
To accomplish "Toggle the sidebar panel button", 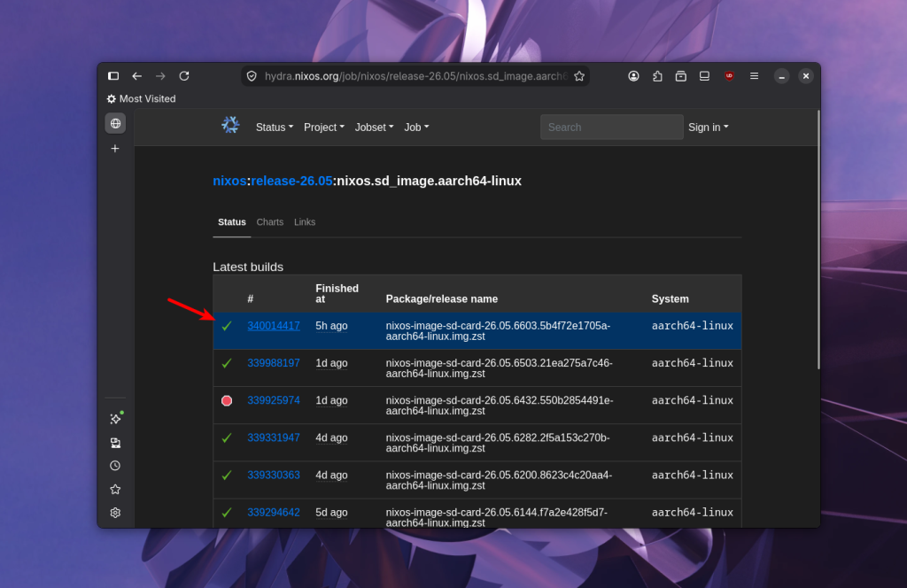I will click(113, 76).
